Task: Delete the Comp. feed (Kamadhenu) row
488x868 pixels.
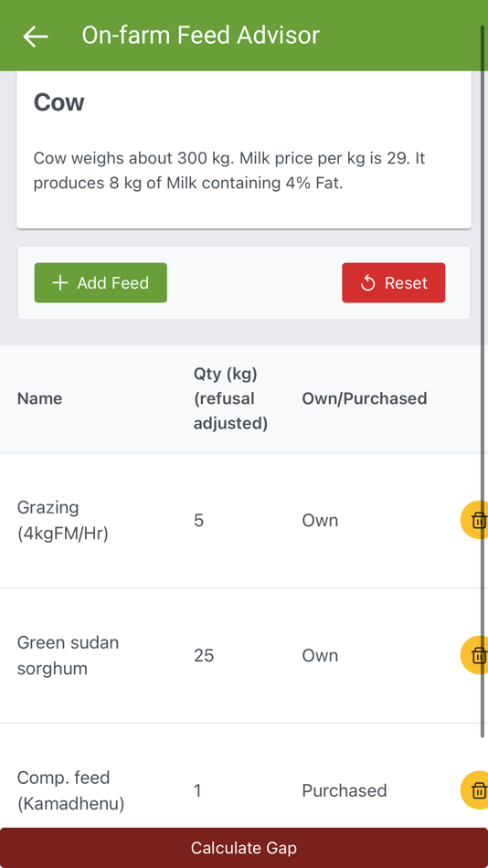Action: (476, 790)
